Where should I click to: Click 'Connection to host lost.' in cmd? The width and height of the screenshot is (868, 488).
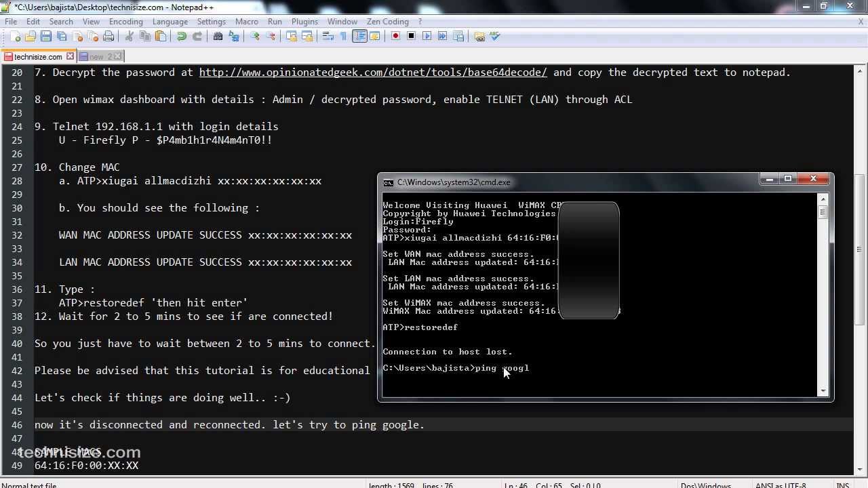(x=448, y=352)
